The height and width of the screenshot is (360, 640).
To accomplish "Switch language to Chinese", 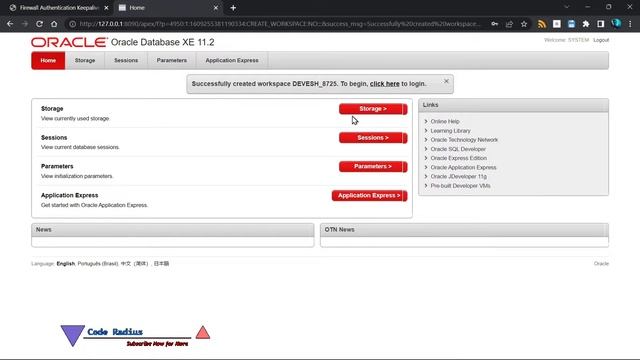I will click(135, 264).
